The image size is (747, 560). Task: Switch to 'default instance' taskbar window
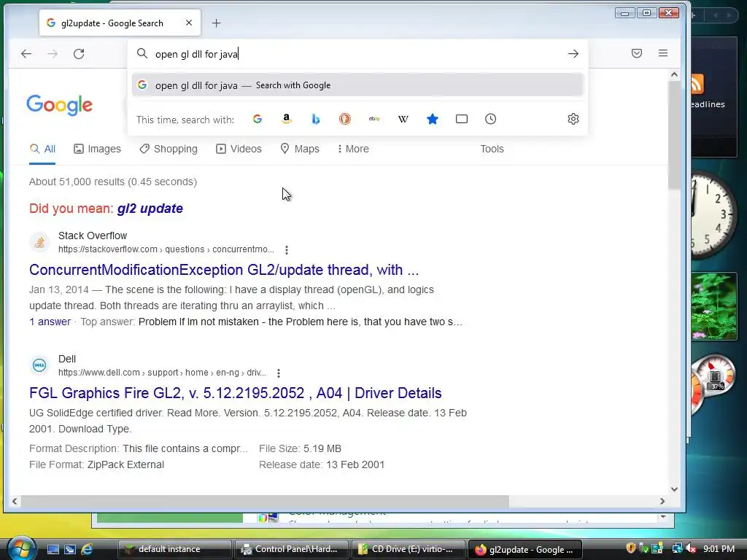(174, 549)
